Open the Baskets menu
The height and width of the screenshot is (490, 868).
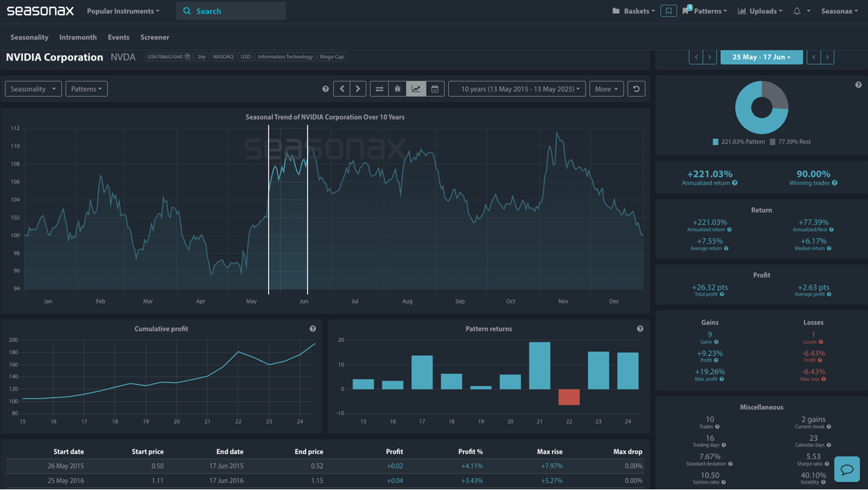pyautogui.click(x=633, y=11)
